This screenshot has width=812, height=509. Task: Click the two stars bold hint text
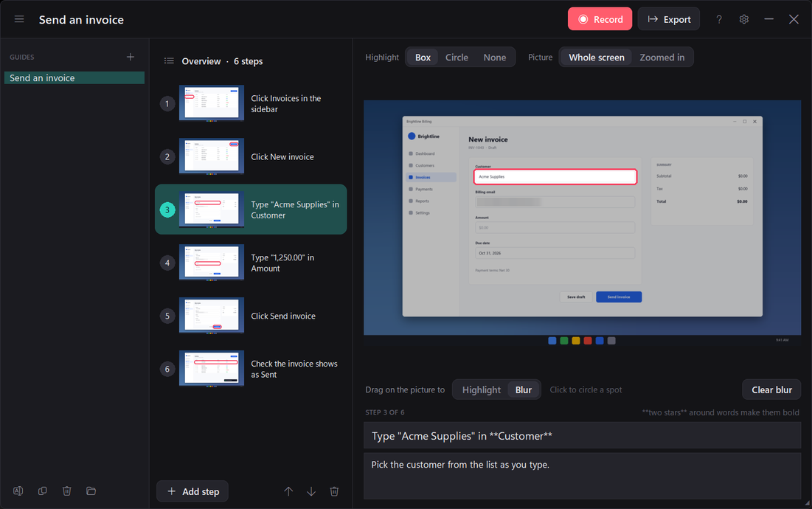[x=721, y=412]
